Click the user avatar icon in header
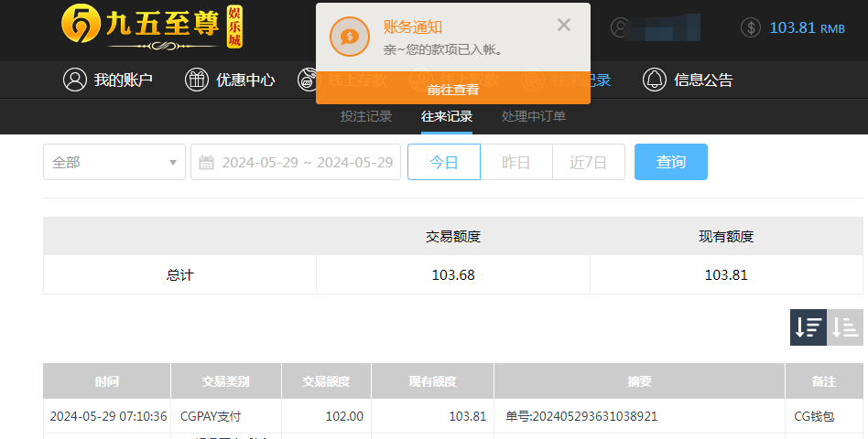Screen dimensions: 868x439 [622, 27]
